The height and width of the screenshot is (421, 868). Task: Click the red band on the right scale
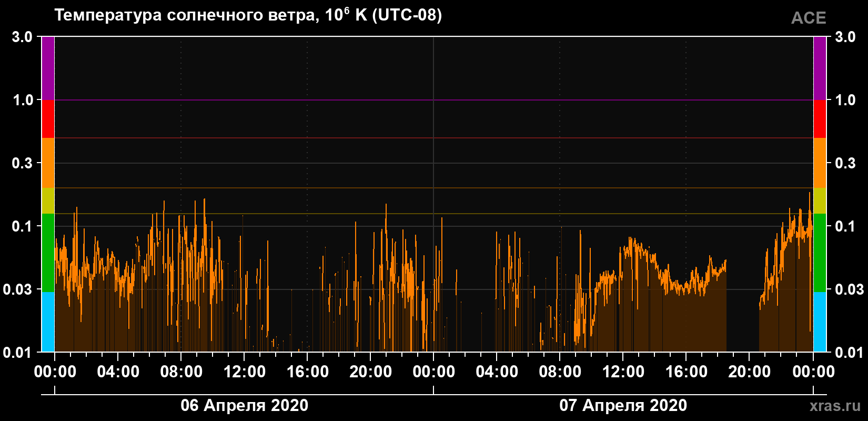point(820,119)
